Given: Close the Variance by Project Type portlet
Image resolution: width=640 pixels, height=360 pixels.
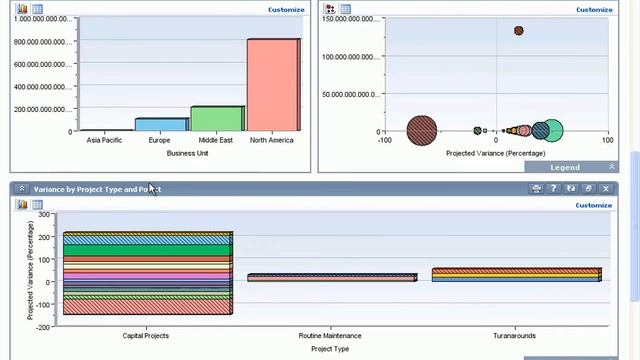Looking at the screenshot, I should click(x=606, y=189).
